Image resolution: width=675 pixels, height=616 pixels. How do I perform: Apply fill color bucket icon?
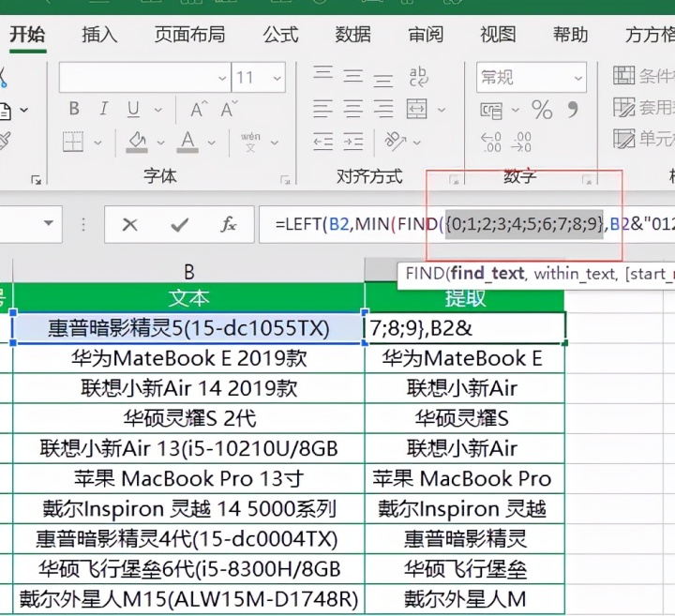point(137,142)
